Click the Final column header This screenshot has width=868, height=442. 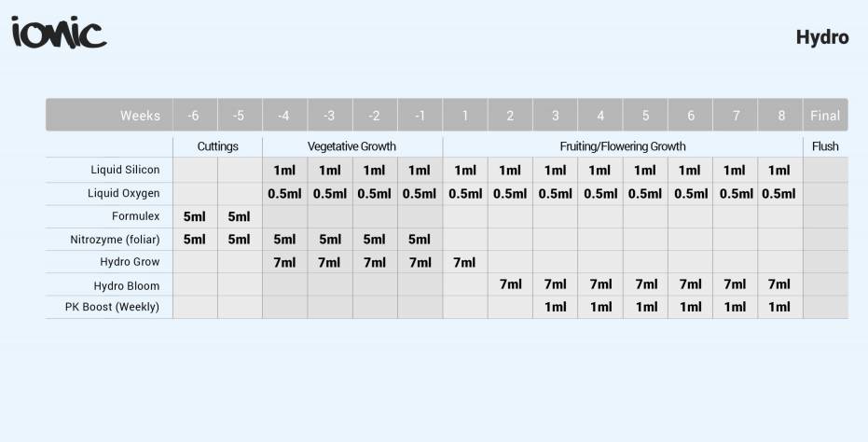[x=825, y=116]
